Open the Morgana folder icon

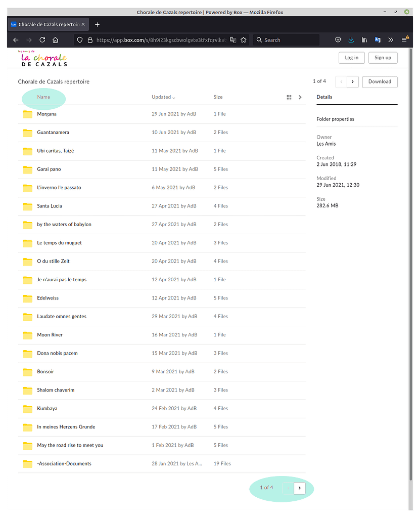click(x=27, y=114)
